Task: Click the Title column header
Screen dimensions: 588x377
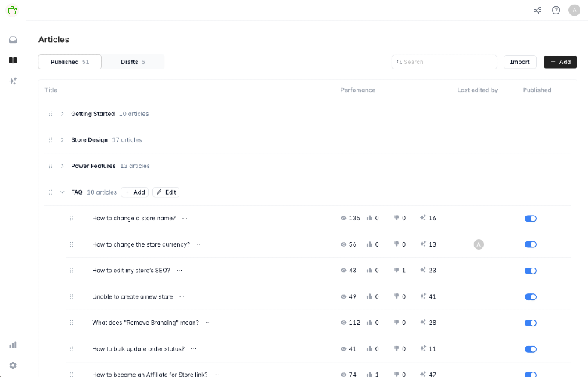Action: tap(51, 90)
